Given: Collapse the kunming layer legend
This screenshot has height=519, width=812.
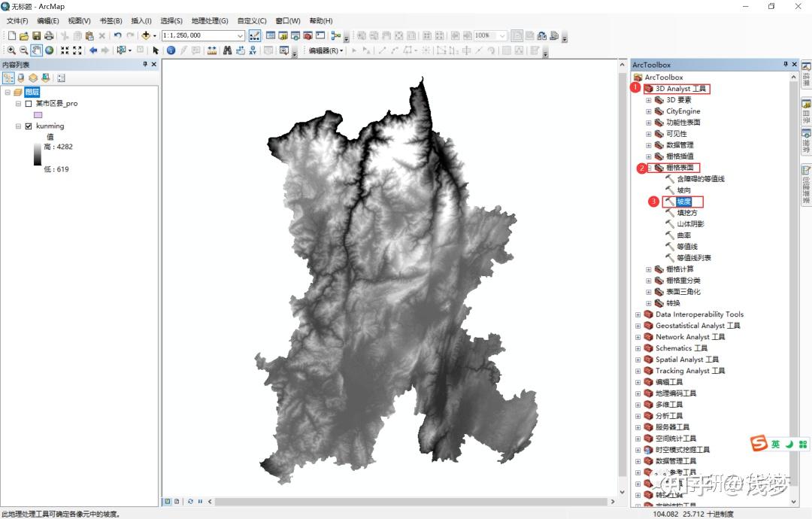Looking at the screenshot, I should [18, 126].
